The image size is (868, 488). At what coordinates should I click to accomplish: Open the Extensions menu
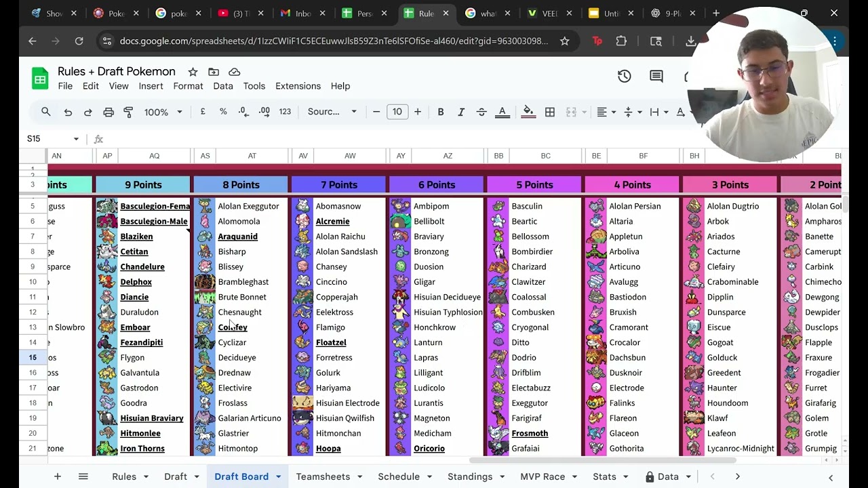pos(298,86)
